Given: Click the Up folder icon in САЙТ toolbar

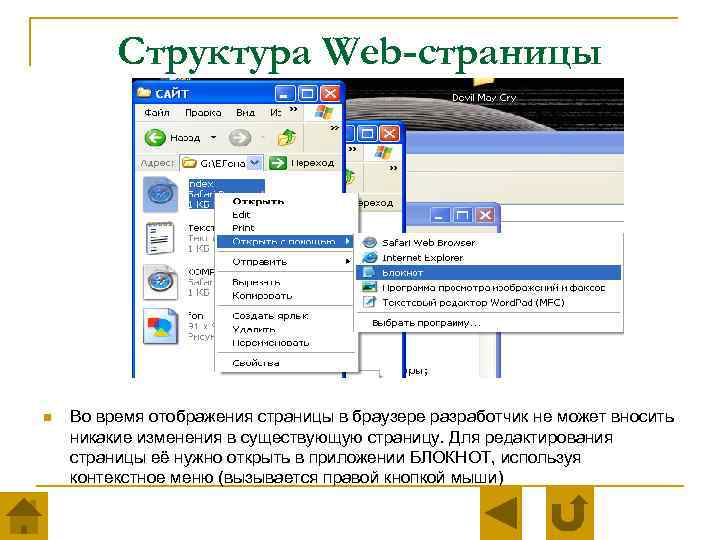Looking at the screenshot, I should tap(287, 137).
